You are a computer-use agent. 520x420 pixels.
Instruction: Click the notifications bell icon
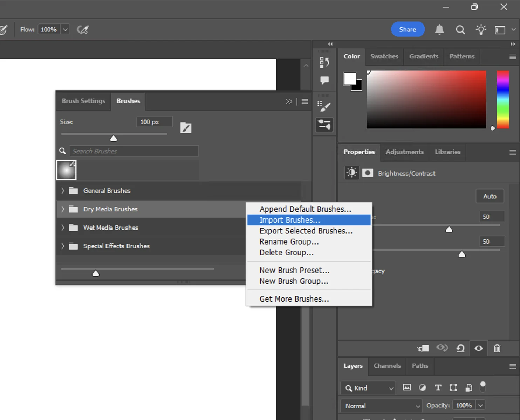[x=439, y=29]
